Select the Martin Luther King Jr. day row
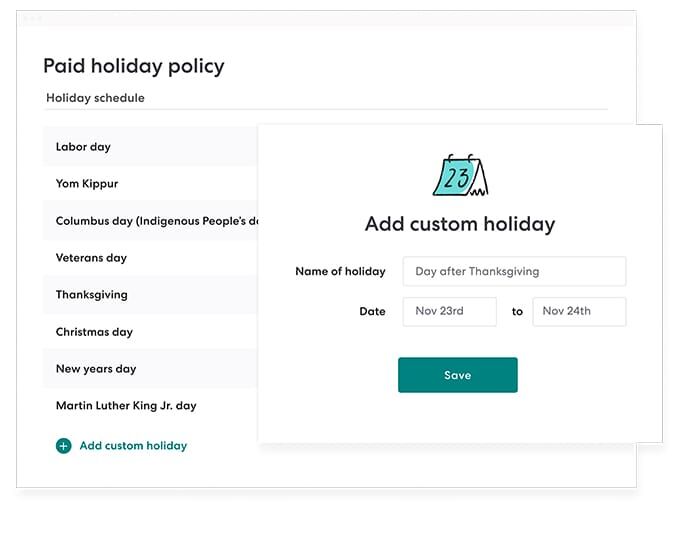 point(150,405)
